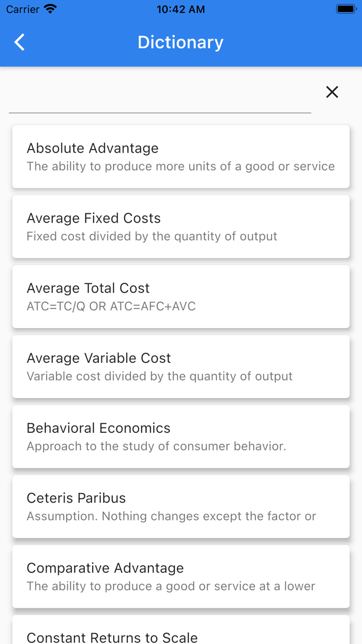The image size is (362, 644).
Task: Select the Average Fixed Costs entry
Action: pyautogui.click(x=180, y=226)
